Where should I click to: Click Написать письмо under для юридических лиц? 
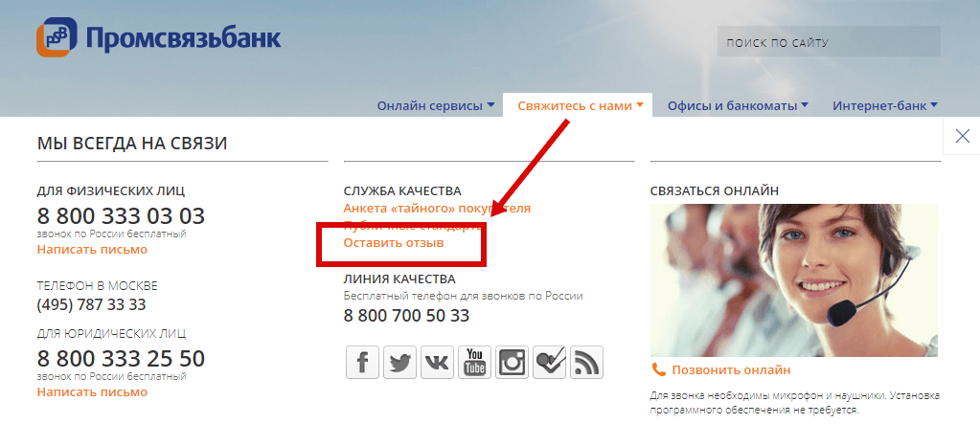(93, 392)
